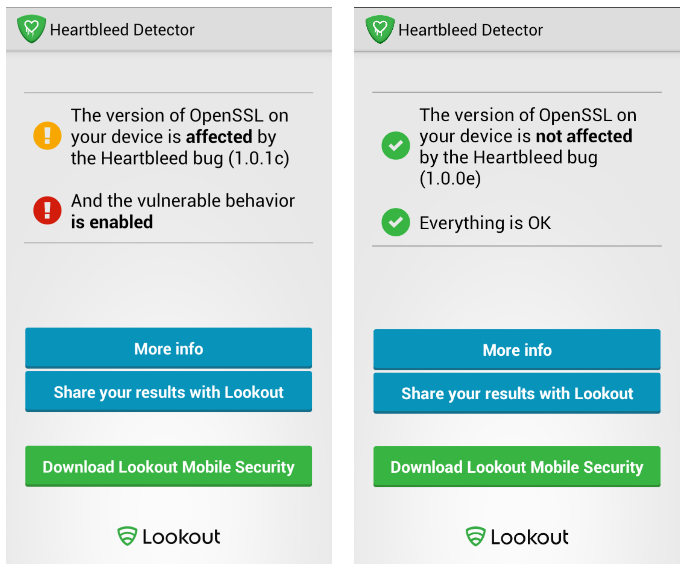Select the 'vulnerable behavior is enabled' message
The width and height of the screenshot is (689, 572).
click(182, 211)
